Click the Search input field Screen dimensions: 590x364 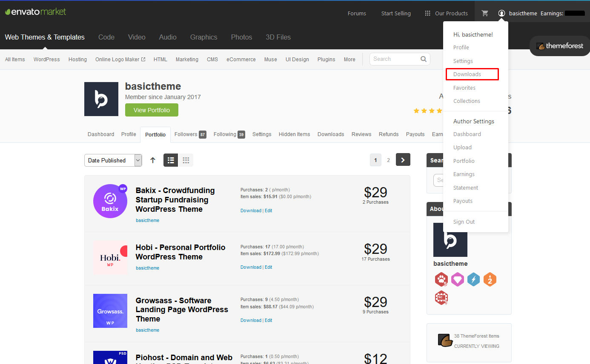[x=395, y=59]
